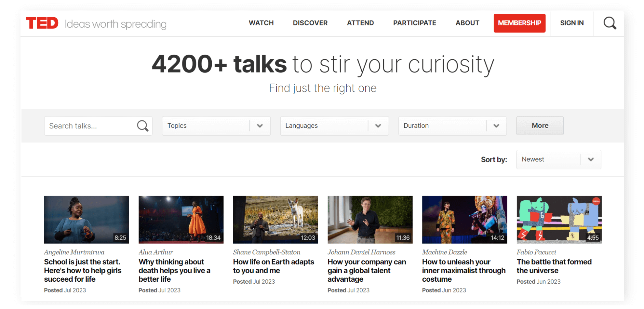Image resolution: width=644 pixels, height=309 pixels.
Task: Click the ABOUT menu item
Action: click(x=467, y=23)
